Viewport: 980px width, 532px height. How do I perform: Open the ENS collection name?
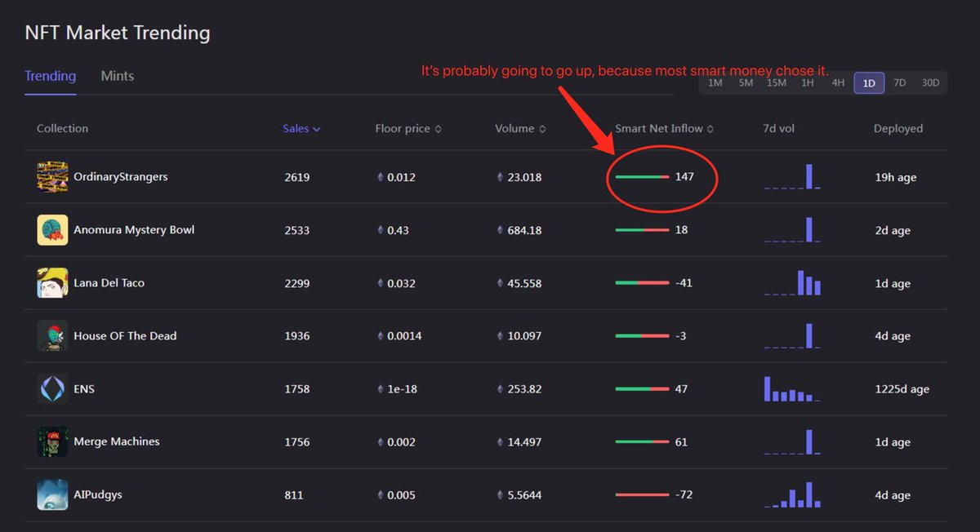click(x=84, y=389)
